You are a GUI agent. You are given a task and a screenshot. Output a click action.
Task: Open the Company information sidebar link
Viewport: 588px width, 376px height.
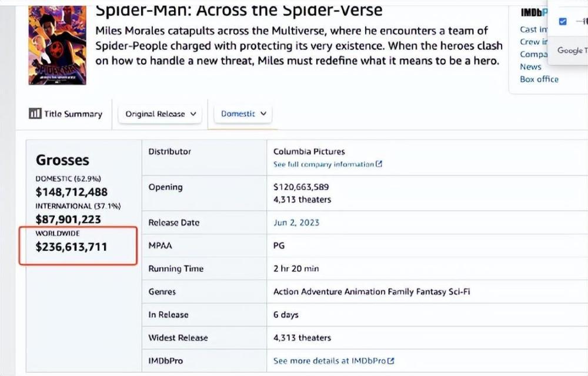[533, 54]
